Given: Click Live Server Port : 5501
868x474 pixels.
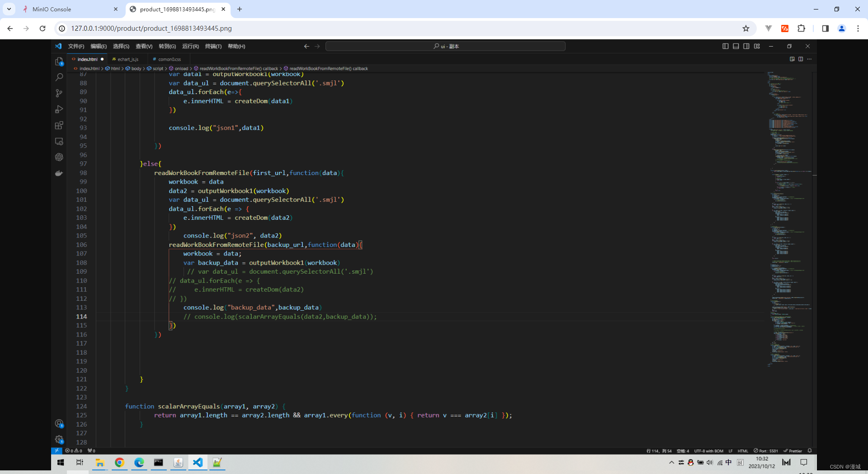Looking at the screenshot, I should pyautogui.click(x=766, y=451).
